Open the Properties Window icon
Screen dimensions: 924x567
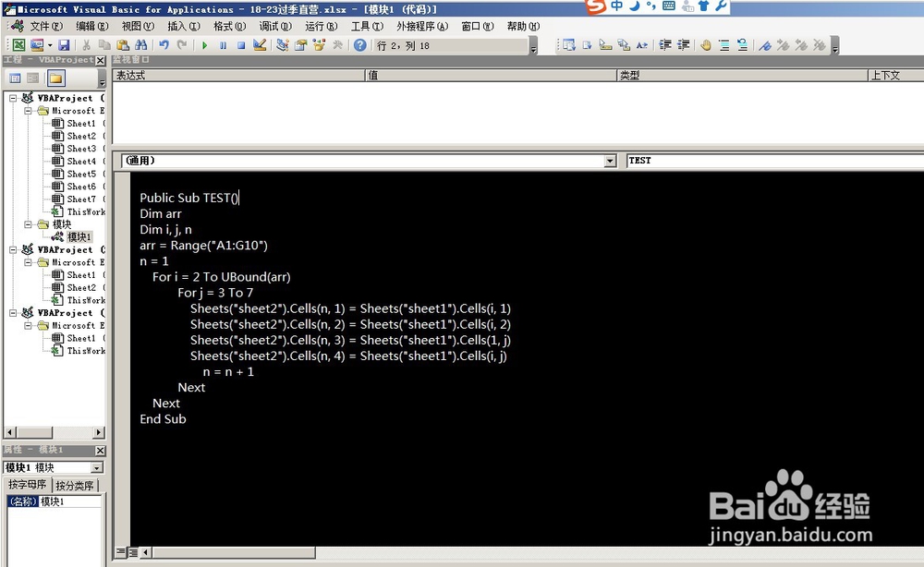pyautogui.click(x=300, y=45)
